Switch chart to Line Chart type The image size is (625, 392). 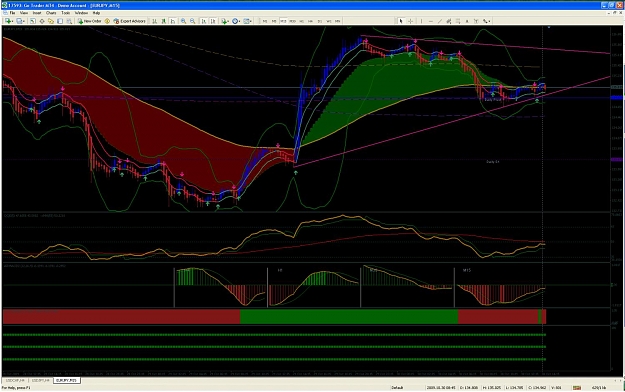click(x=173, y=21)
